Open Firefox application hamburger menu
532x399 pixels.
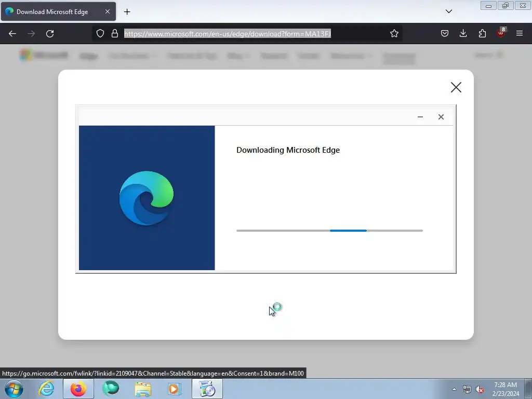[520, 34]
